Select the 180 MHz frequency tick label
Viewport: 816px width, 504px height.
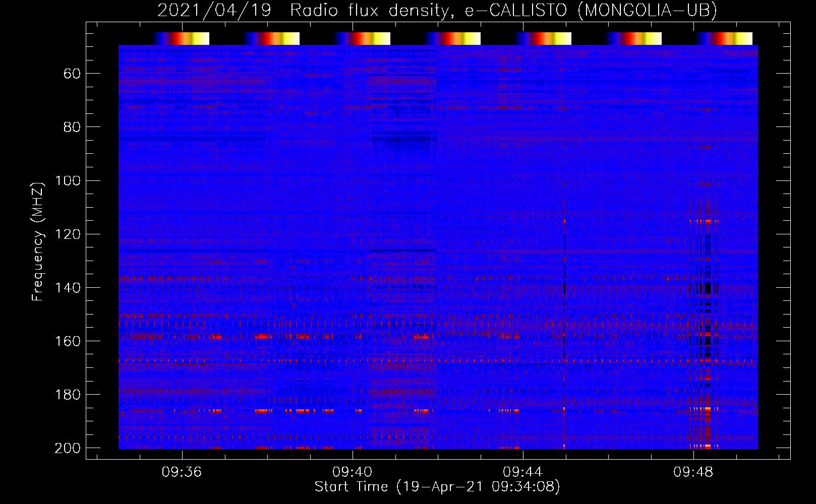click(x=68, y=395)
